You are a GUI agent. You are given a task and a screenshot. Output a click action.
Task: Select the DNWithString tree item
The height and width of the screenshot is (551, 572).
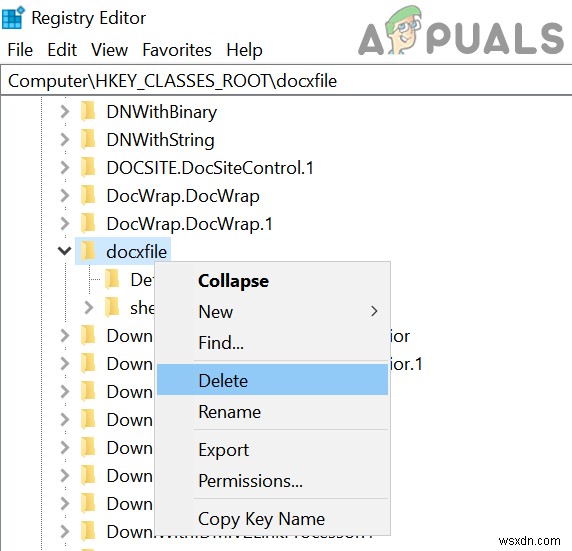point(160,140)
